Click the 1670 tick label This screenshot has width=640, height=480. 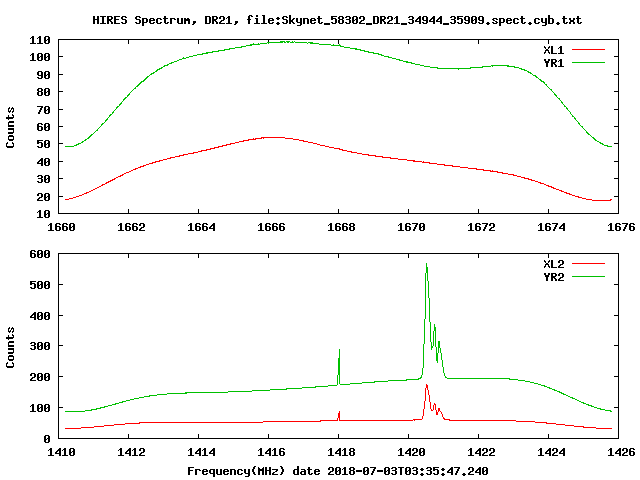411,227
